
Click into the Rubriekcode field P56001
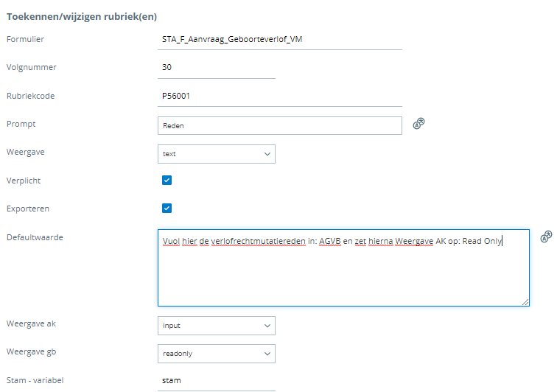[280, 96]
